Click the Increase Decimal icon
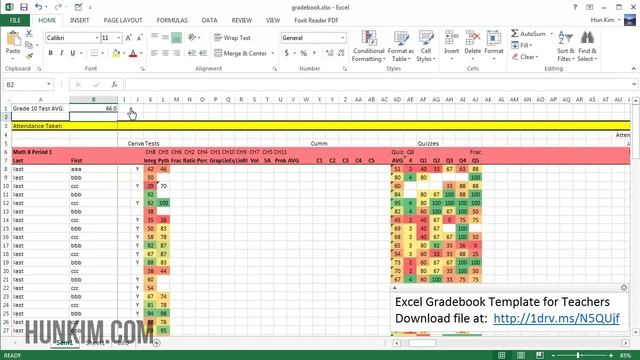The image size is (640, 360). pos(329,53)
